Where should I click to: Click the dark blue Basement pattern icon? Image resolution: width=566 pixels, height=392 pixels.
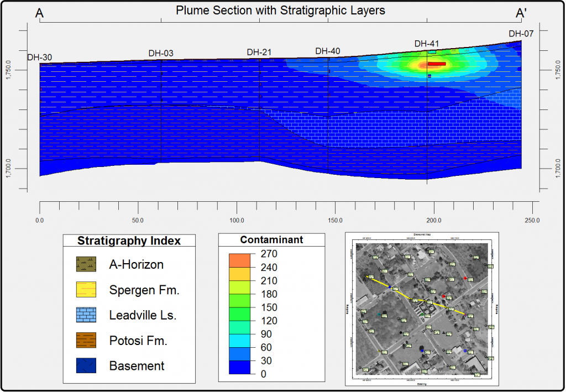pos(86,365)
